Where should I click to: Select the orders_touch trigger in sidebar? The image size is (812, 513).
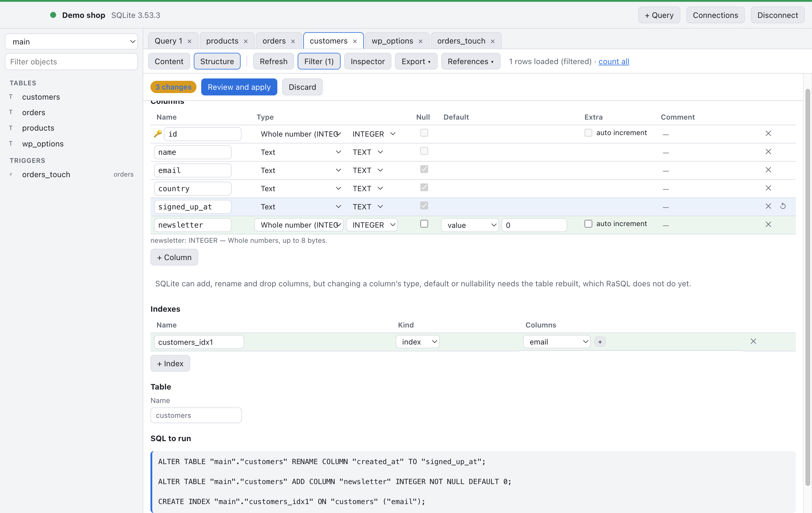click(71, 174)
